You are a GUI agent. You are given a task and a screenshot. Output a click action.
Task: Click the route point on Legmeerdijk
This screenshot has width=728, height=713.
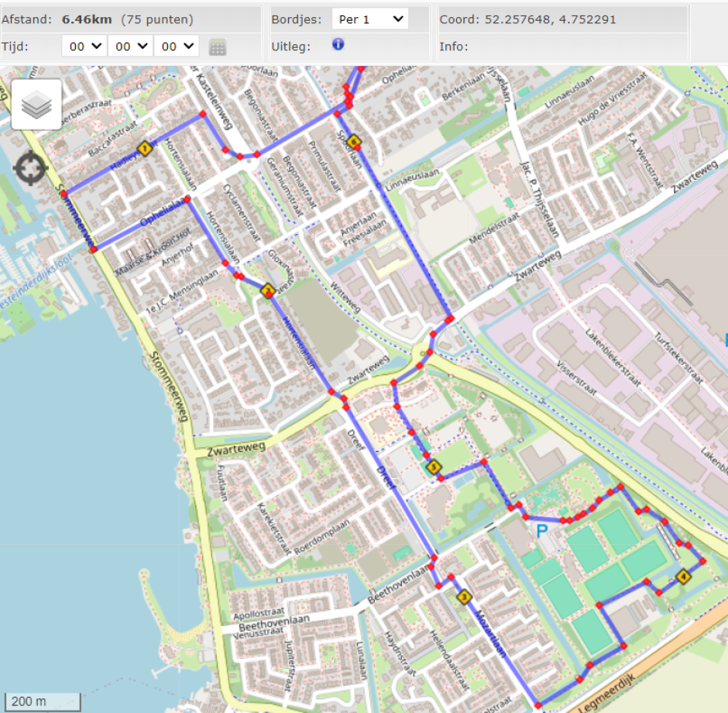(x=537, y=705)
